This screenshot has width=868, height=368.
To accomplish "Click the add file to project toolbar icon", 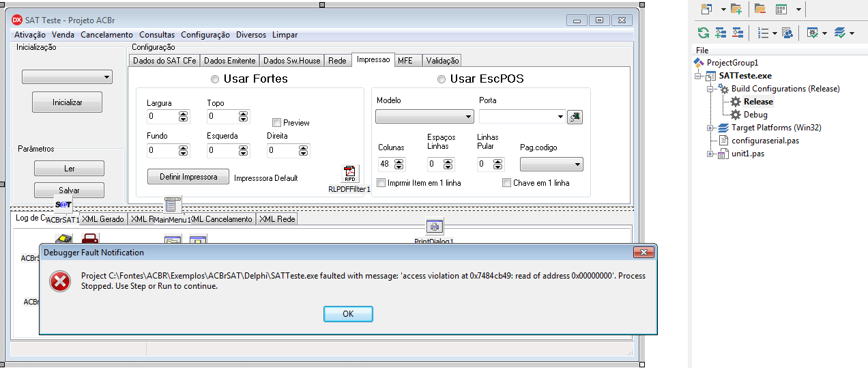I will [736, 9].
